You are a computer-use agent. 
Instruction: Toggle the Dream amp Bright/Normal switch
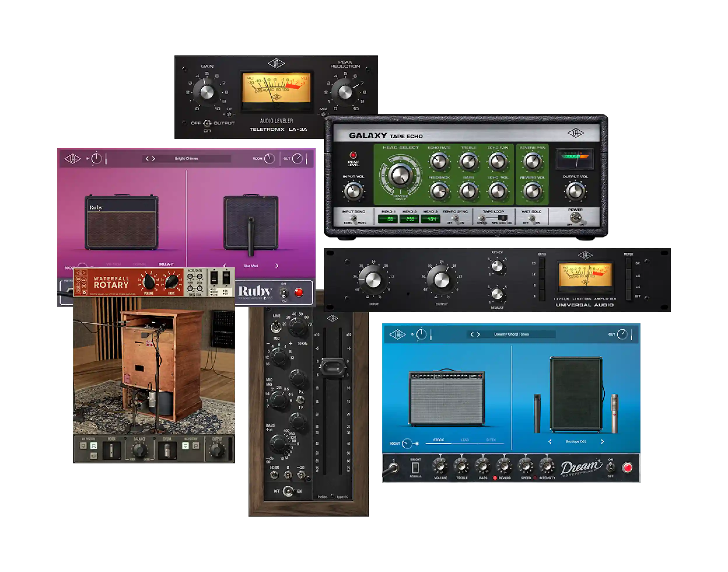coord(415,468)
